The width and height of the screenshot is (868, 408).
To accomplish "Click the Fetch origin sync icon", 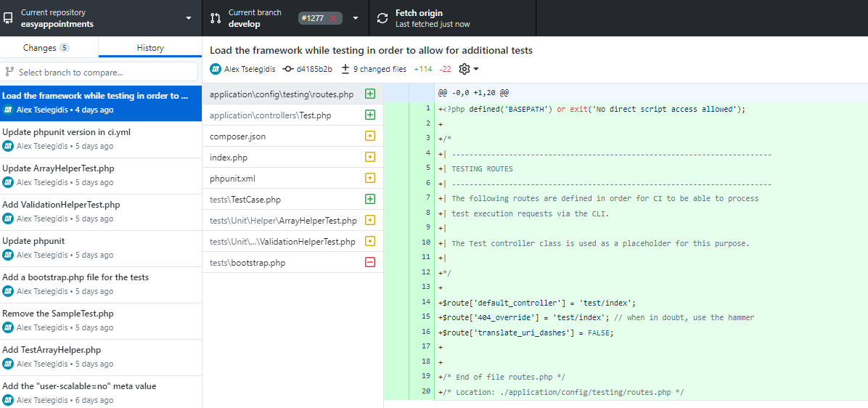I will coord(382,18).
